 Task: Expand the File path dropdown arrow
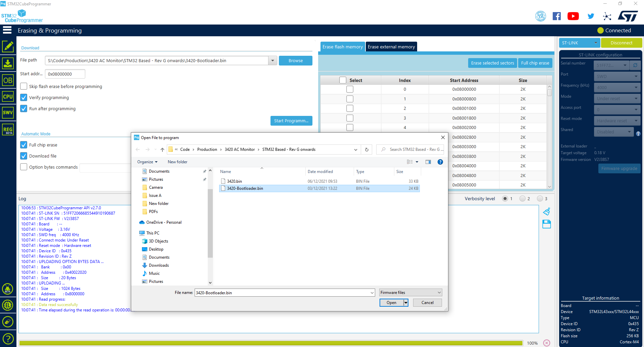click(x=273, y=60)
